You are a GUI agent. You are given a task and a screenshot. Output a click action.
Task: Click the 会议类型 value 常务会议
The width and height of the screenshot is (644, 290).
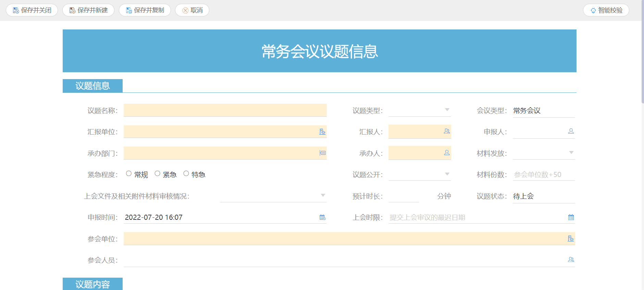527,111
